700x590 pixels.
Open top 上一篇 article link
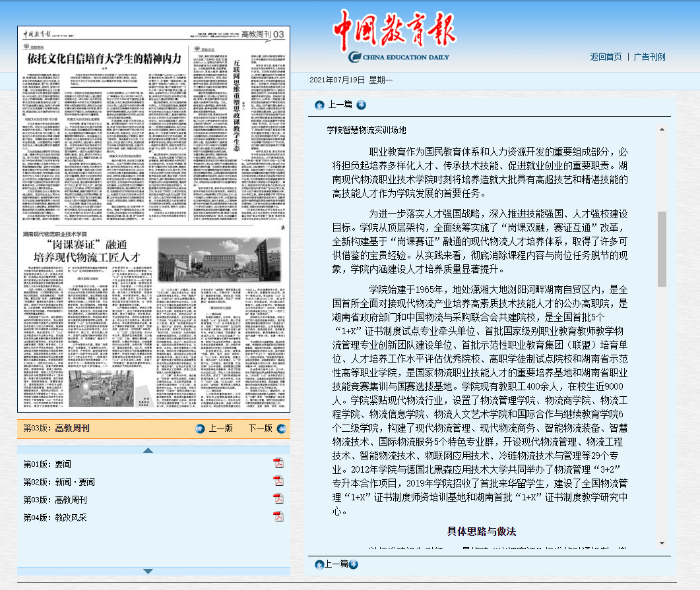340,105
